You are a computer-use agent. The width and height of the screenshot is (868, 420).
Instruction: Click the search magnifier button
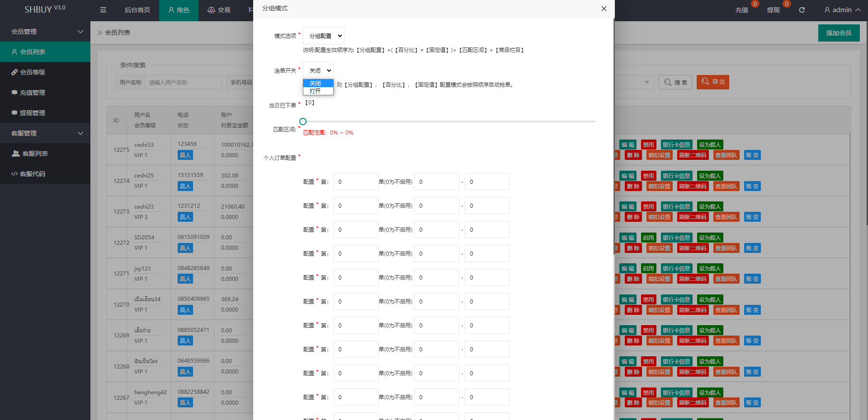tap(675, 82)
